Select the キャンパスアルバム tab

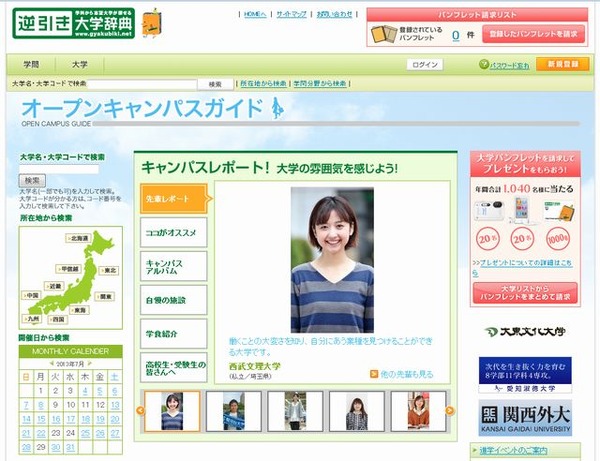(x=174, y=266)
